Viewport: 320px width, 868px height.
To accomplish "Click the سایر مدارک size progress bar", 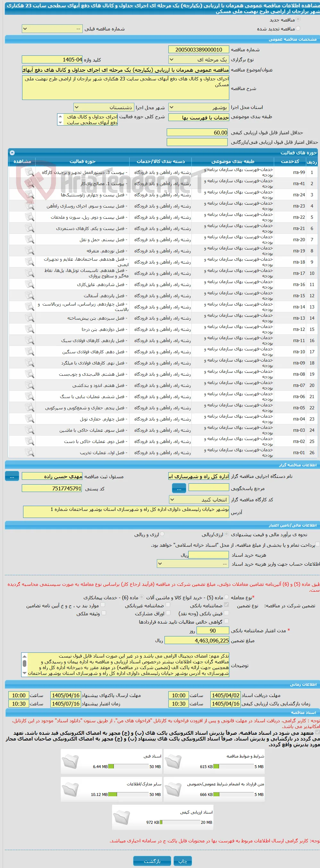I will click(x=129, y=794).
